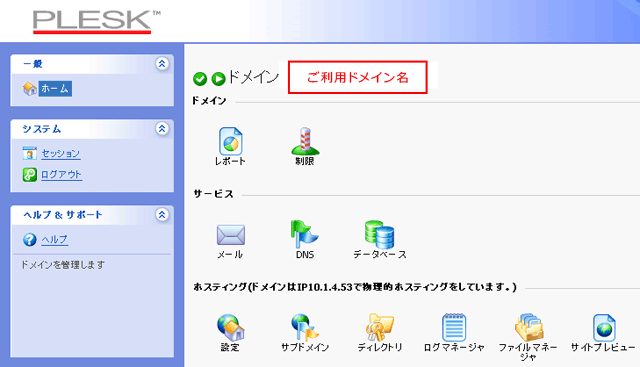Screen dimensions: 640x367
Task: Open the ディレクトリ protected directory icon
Action: 380,327
